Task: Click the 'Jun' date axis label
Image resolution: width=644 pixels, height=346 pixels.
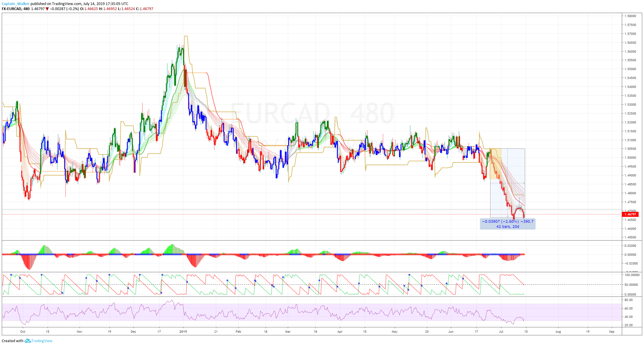Action: [x=451, y=332]
